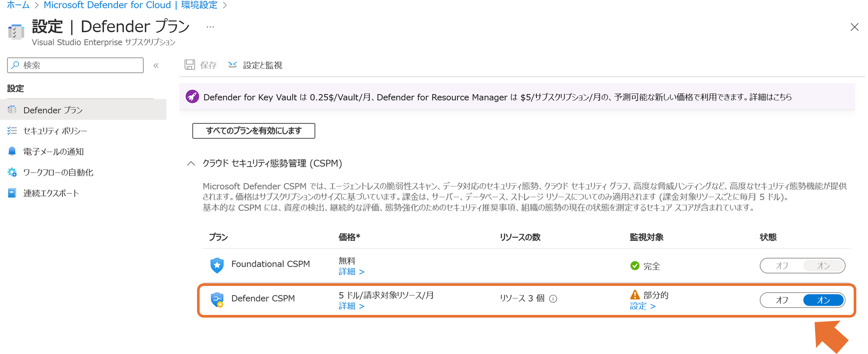The height and width of the screenshot is (354, 868).
Task: Turn Foundational CSPM toggle to オン
Action: [823, 265]
